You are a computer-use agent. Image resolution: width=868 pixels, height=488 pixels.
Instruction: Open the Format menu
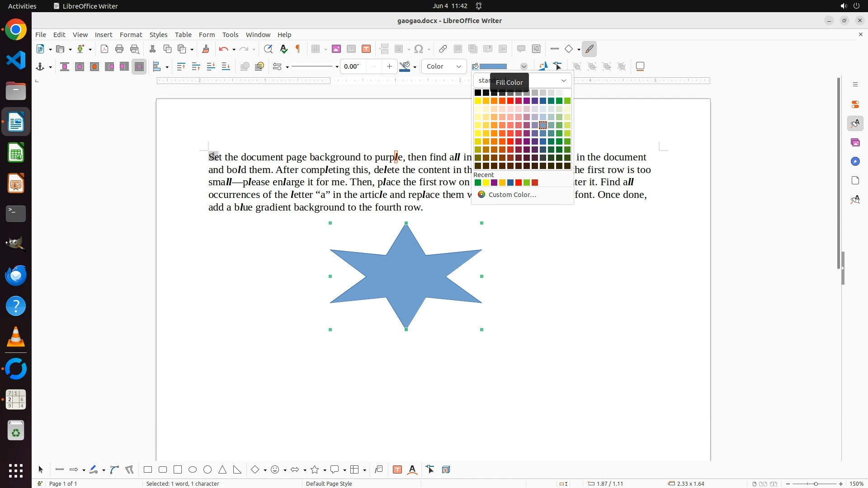[131, 35]
